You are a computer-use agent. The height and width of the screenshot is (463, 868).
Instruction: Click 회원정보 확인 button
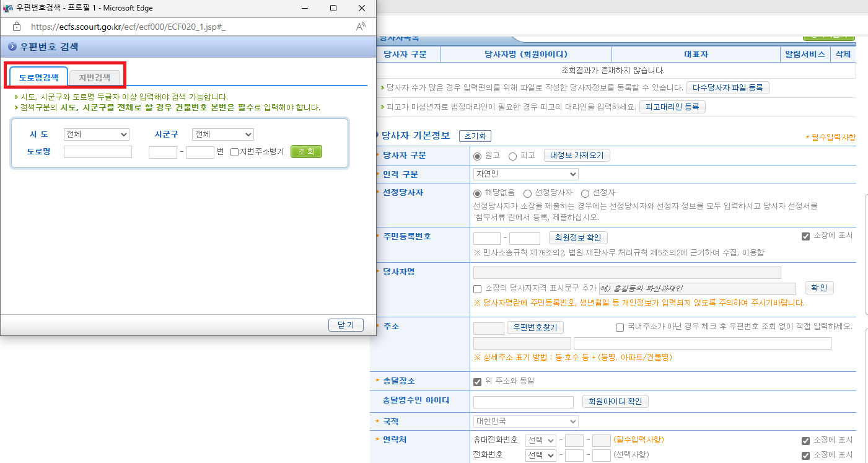click(x=578, y=237)
